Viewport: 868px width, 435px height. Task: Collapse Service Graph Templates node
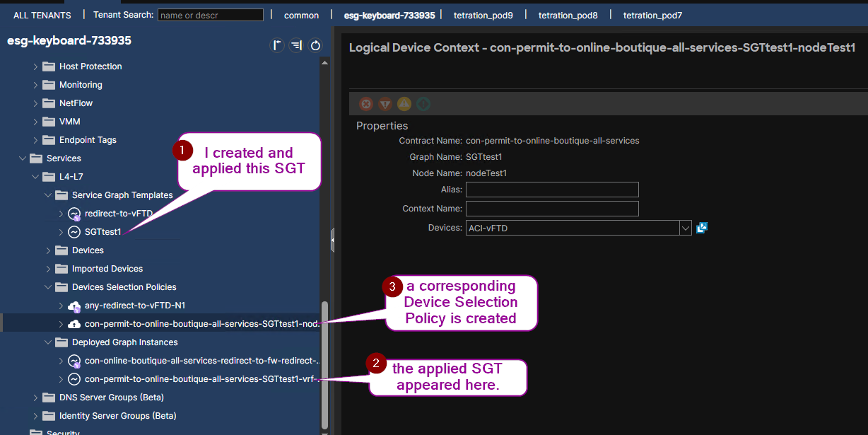(48, 195)
